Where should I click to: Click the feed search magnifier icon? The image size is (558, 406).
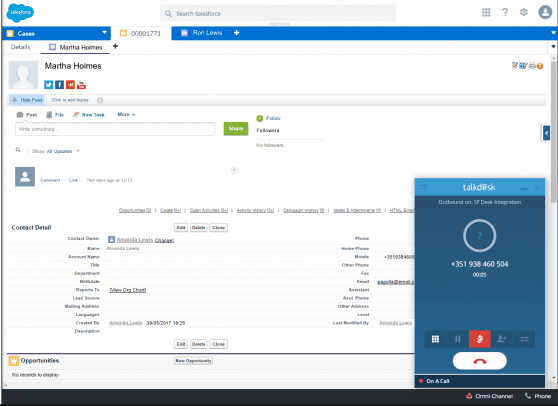[18, 150]
